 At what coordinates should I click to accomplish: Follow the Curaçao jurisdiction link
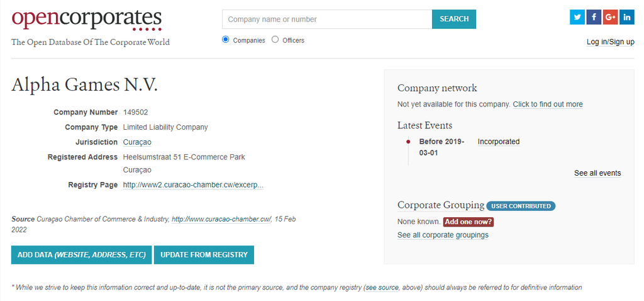[x=137, y=142]
